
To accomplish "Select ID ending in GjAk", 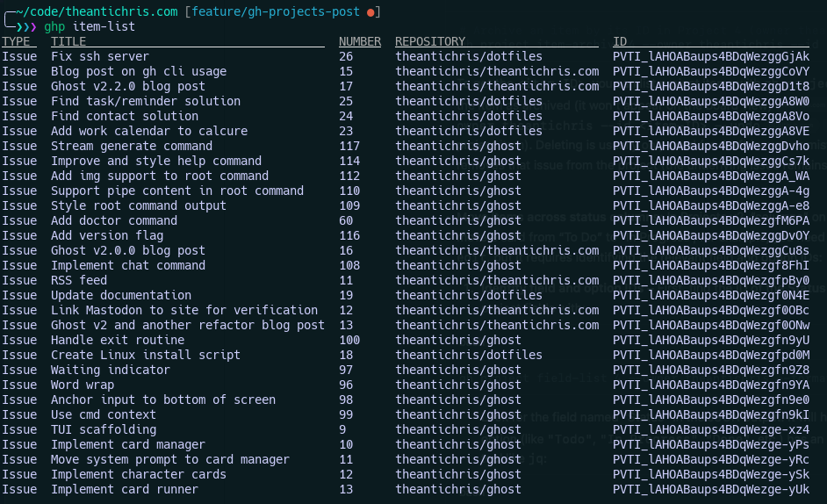I will pos(711,56).
